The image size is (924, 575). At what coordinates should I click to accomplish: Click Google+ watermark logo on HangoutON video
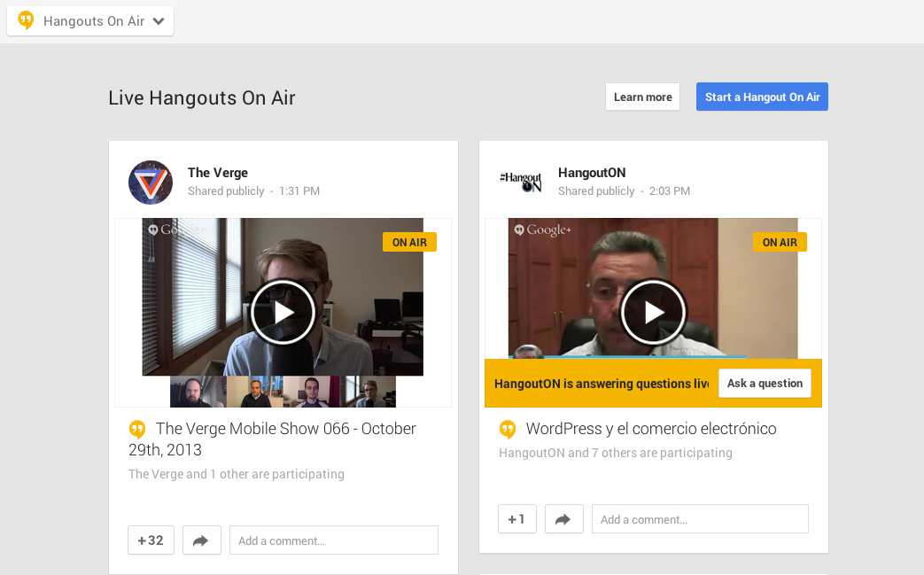543,229
